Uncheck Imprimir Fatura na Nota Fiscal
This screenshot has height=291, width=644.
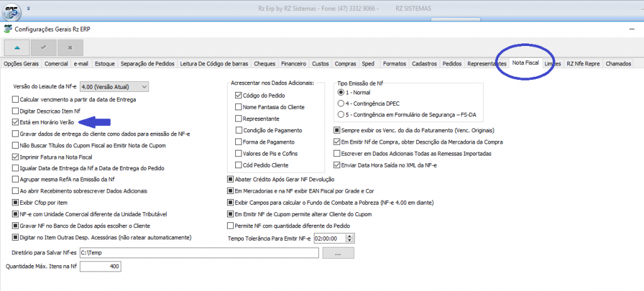click(x=16, y=156)
